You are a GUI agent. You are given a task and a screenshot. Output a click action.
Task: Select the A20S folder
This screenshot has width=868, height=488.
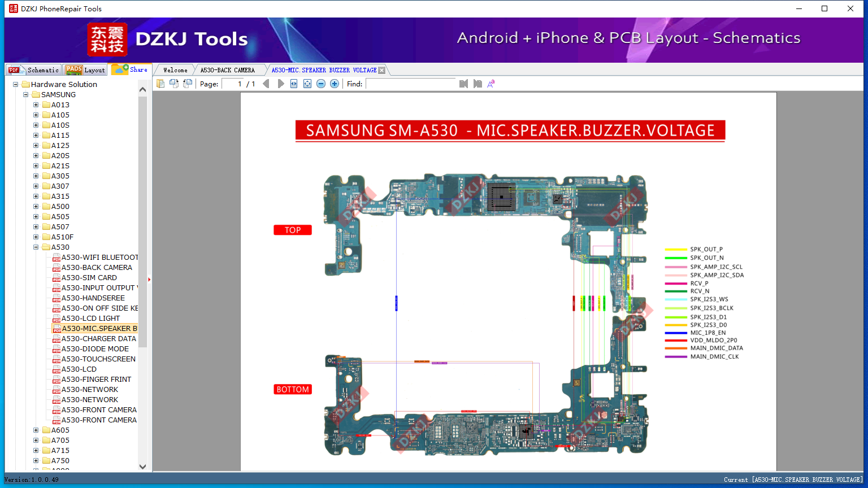(x=60, y=156)
